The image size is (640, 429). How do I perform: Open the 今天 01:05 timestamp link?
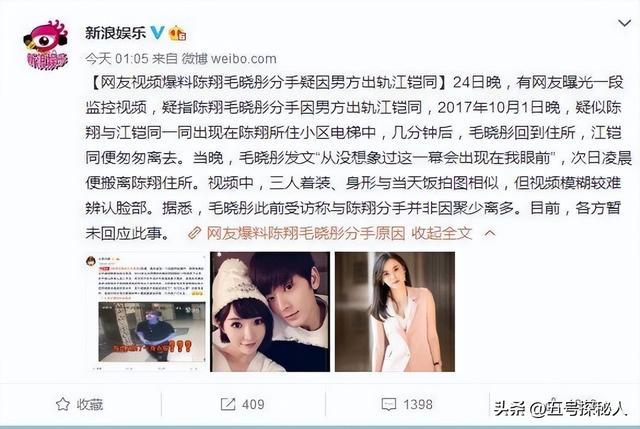point(117,59)
